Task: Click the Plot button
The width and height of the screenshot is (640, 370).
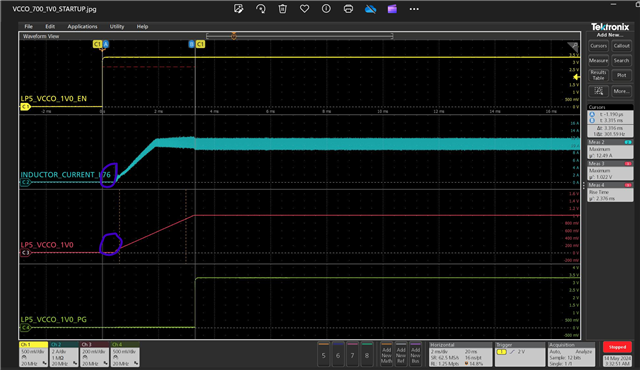Action: point(621,75)
